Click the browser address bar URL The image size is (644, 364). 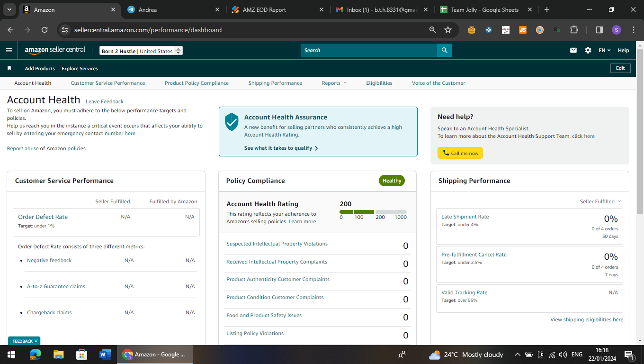pos(148,30)
